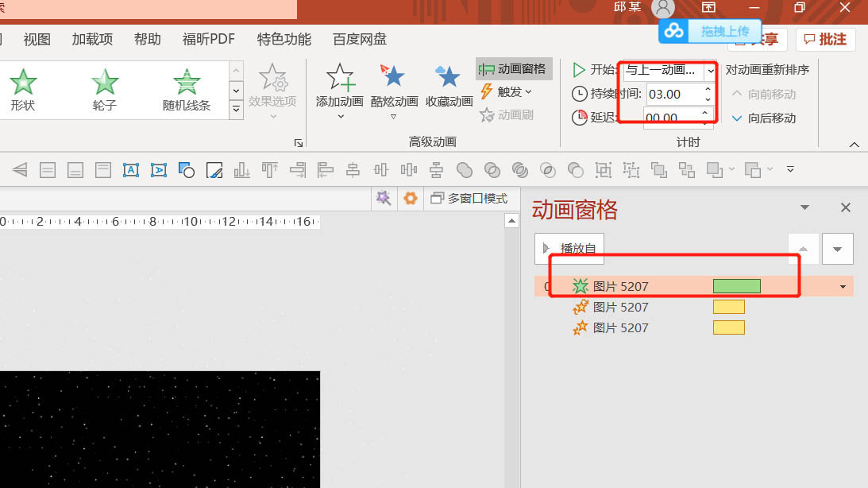The height and width of the screenshot is (488, 868).
Task: Collapse the ribbon with the chevron
Action: [854, 145]
